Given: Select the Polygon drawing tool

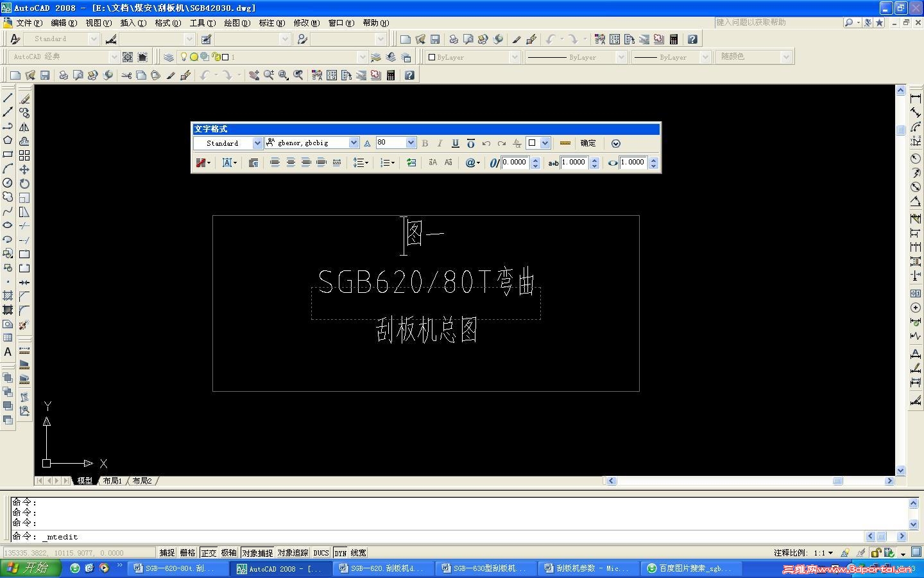Looking at the screenshot, I should tap(8, 141).
